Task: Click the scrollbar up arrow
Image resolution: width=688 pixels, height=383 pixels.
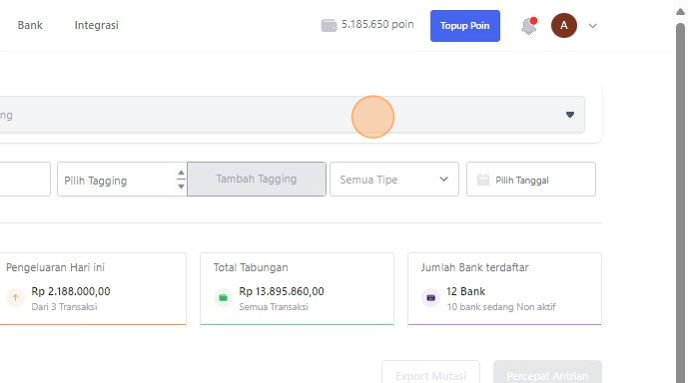Action: point(680,12)
